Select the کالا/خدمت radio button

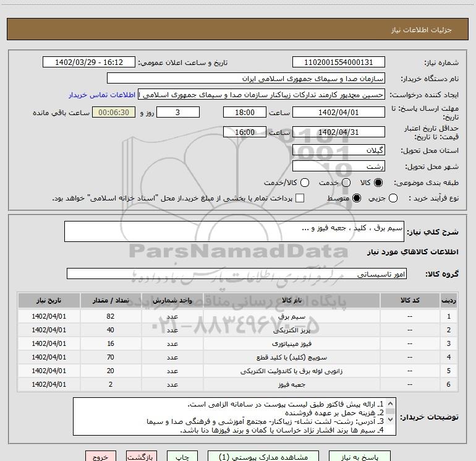click(x=305, y=183)
